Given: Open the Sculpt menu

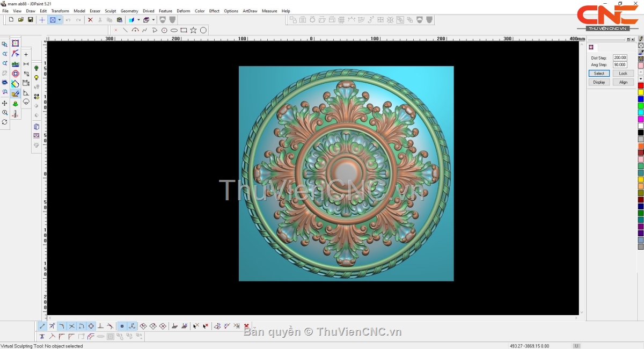Looking at the screenshot, I should click(x=110, y=11).
